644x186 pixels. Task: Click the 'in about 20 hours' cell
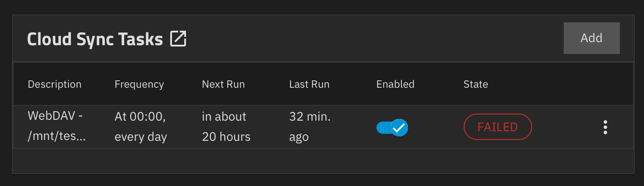click(x=226, y=127)
